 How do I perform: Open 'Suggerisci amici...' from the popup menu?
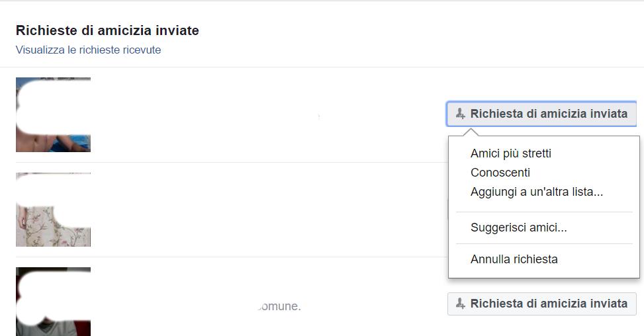point(518,228)
